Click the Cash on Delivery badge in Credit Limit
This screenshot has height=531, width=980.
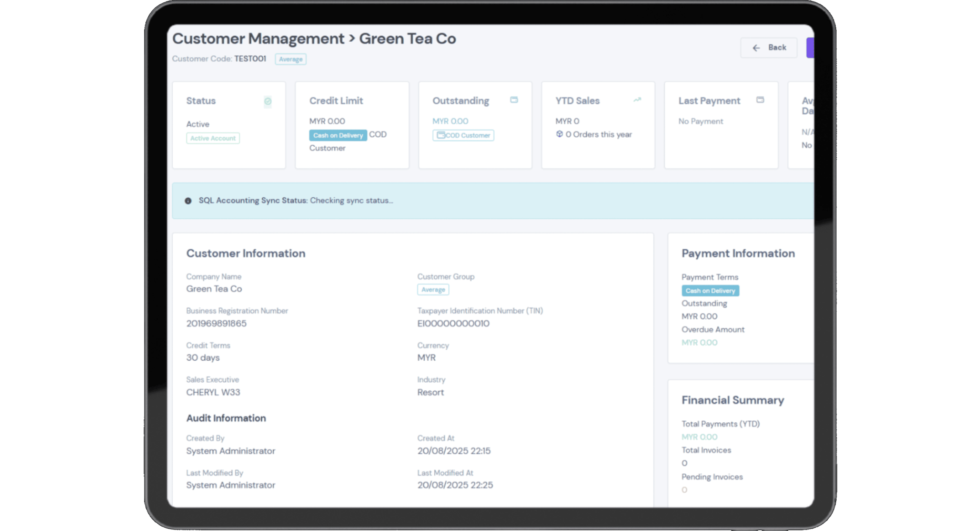pos(338,135)
